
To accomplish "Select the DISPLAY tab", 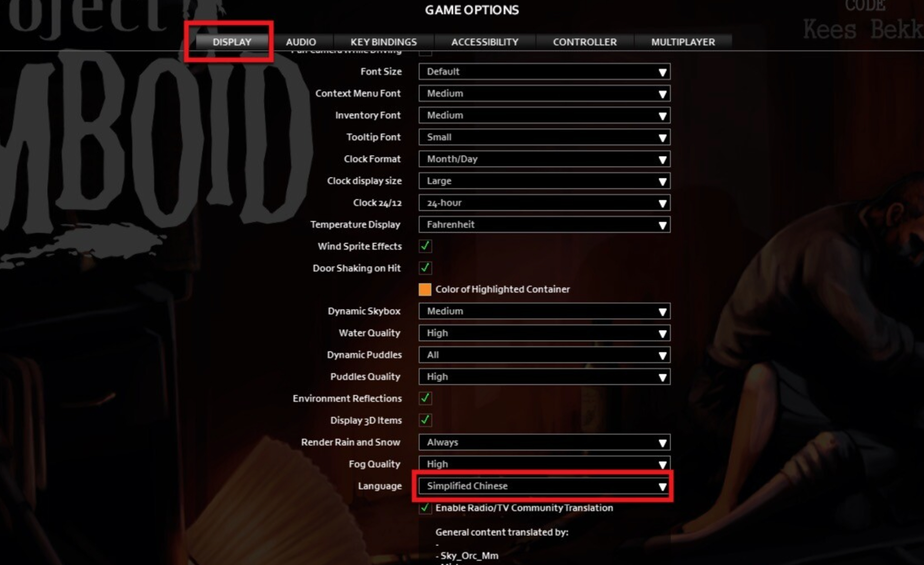I will tap(232, 42).
